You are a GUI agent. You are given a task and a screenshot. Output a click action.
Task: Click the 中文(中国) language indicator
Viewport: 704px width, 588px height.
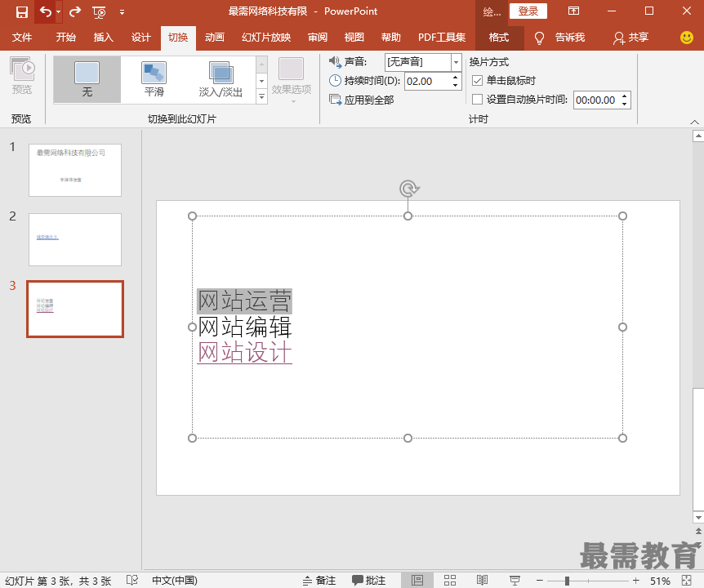[175, 581]
